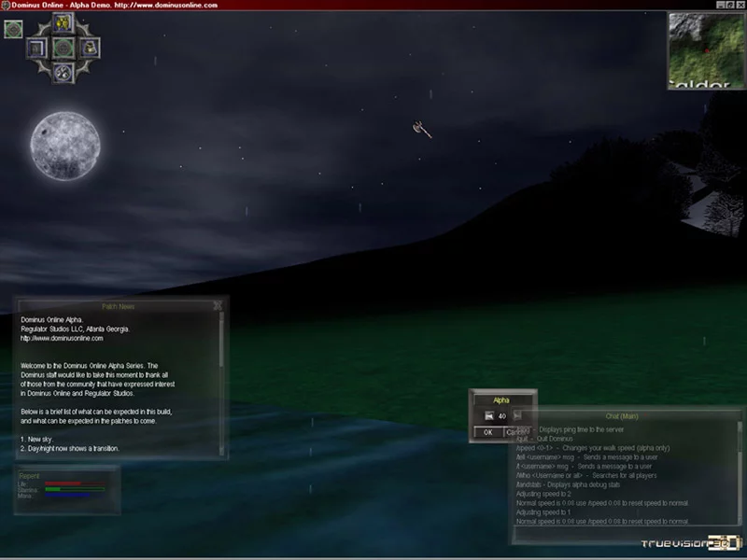747x560 pixels.
Task: Click the "Quit Dominus" chat line
Action: pos(555,439)
